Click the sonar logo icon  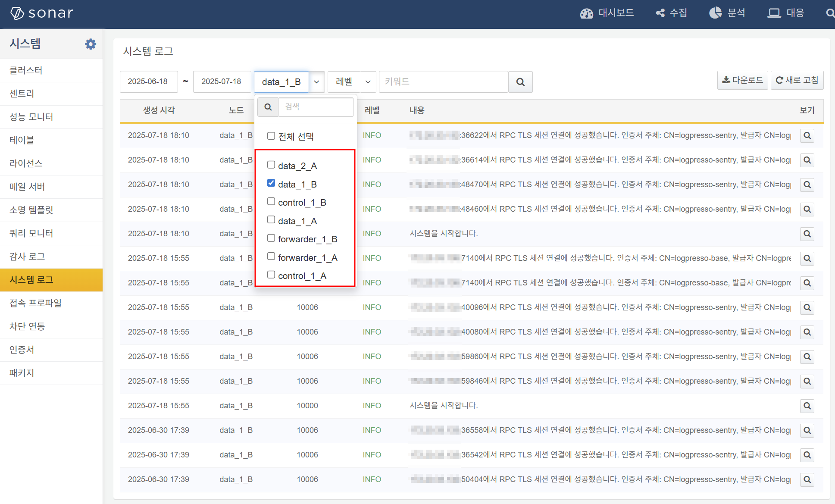pos(17,13)
